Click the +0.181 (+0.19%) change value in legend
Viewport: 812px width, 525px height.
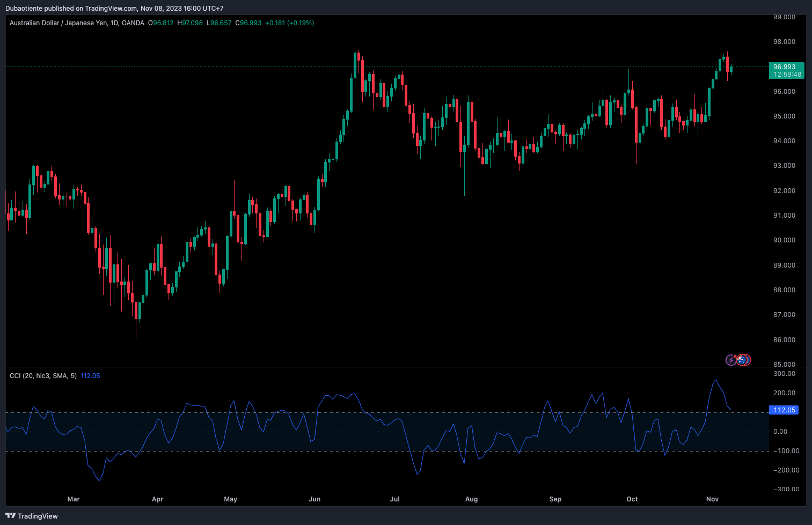289,23
